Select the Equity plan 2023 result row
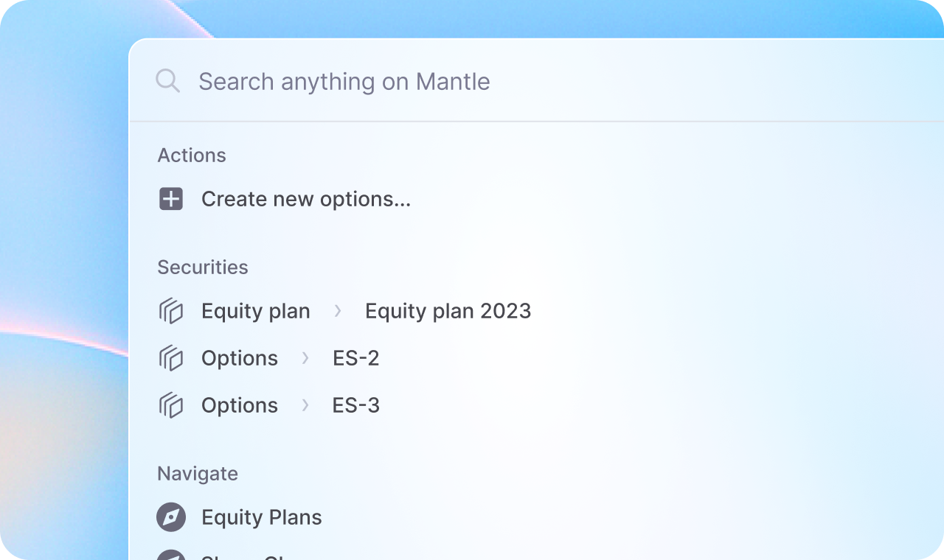 coord(448,311)
